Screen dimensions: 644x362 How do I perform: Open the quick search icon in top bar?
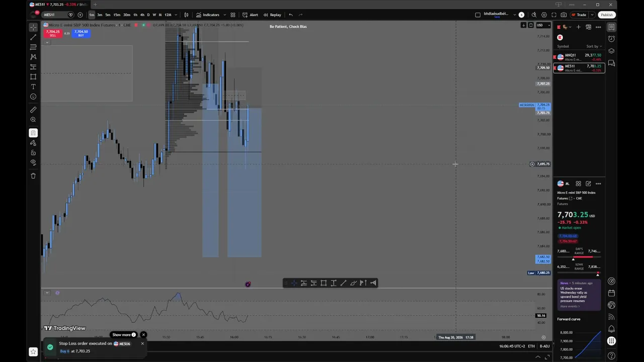click(x=534, y=15)
